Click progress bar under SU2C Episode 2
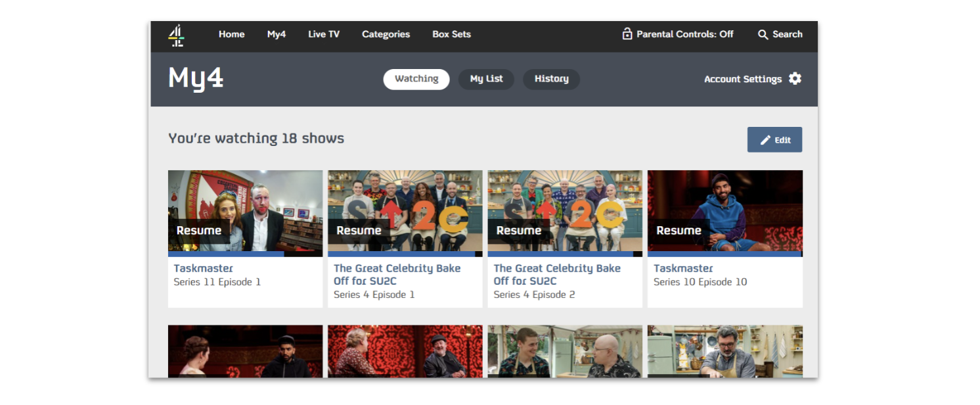The image size is (980, 405). coord(565,254)
